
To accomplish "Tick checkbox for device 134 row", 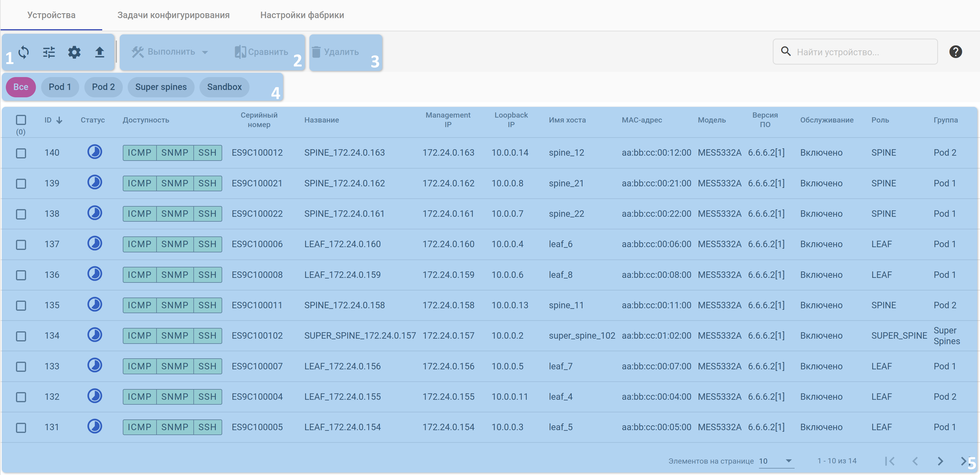I will [21, 337].
